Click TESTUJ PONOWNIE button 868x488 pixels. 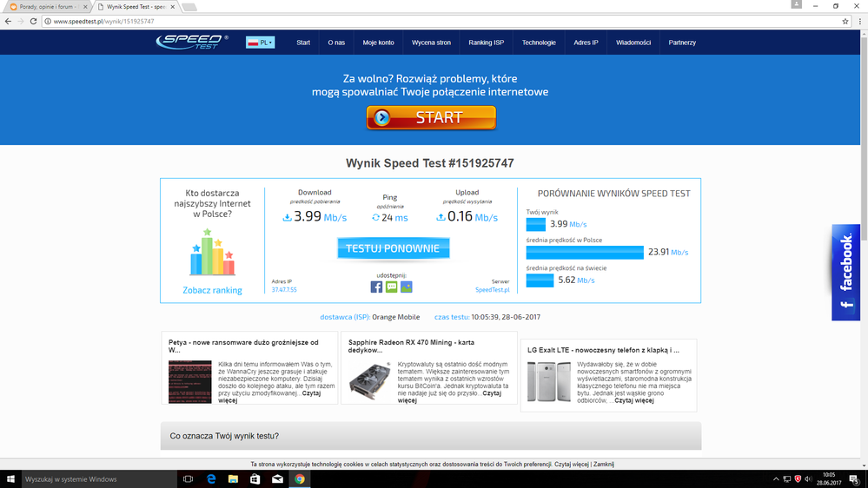[x=394, y=248]
